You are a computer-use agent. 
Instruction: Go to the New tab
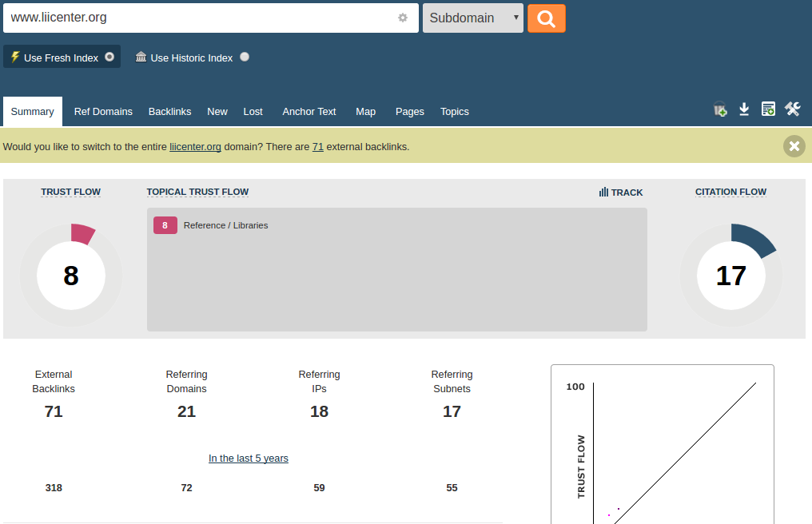pos(217,111)
